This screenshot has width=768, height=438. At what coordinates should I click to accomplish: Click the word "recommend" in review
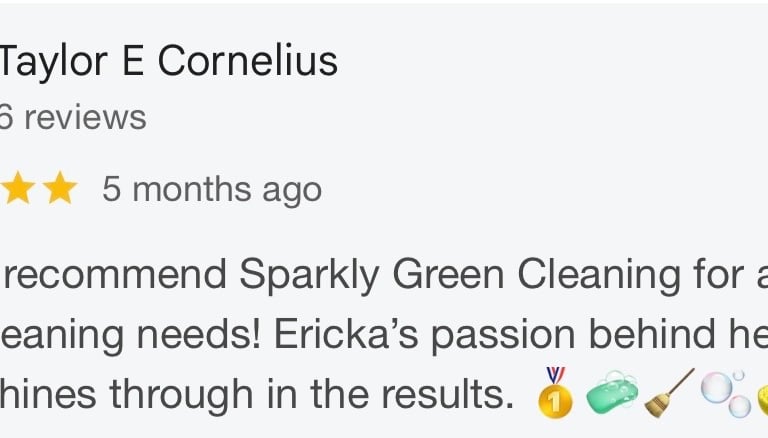115,274
